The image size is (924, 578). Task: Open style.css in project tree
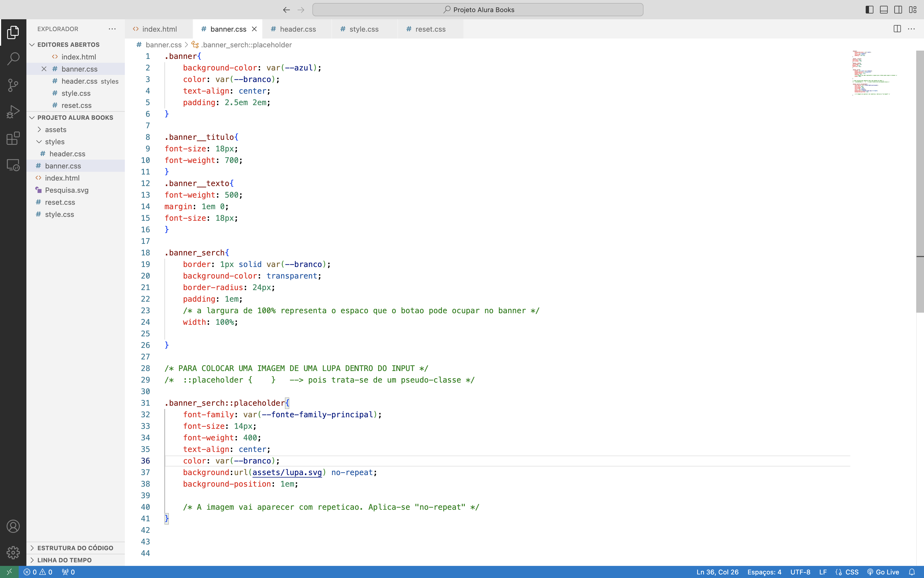pyautogui.click(x=76, y=214)
